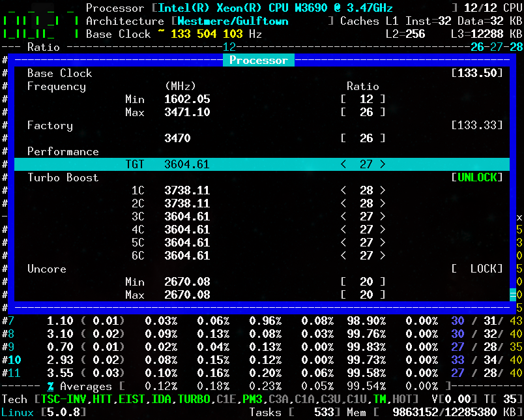This screenshot has width=524, height=420.
Task: Click the 26-27-28 ratio markers
Action: tap(497, 47)
